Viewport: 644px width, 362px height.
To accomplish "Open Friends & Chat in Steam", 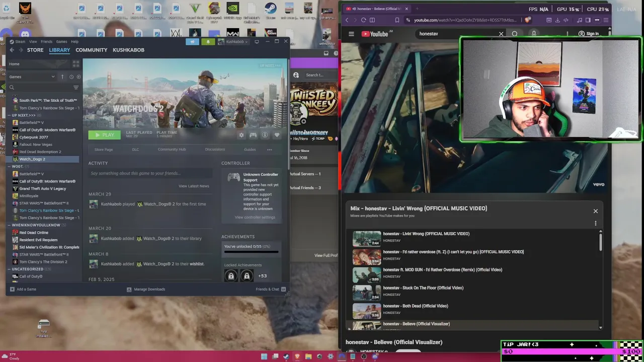I will click(271, 289).
